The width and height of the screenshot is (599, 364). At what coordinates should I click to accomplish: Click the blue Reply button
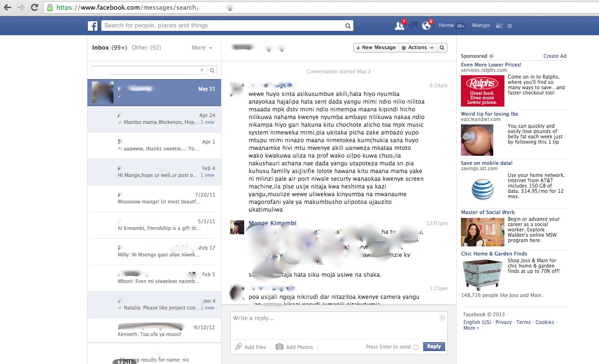(434, 347)
